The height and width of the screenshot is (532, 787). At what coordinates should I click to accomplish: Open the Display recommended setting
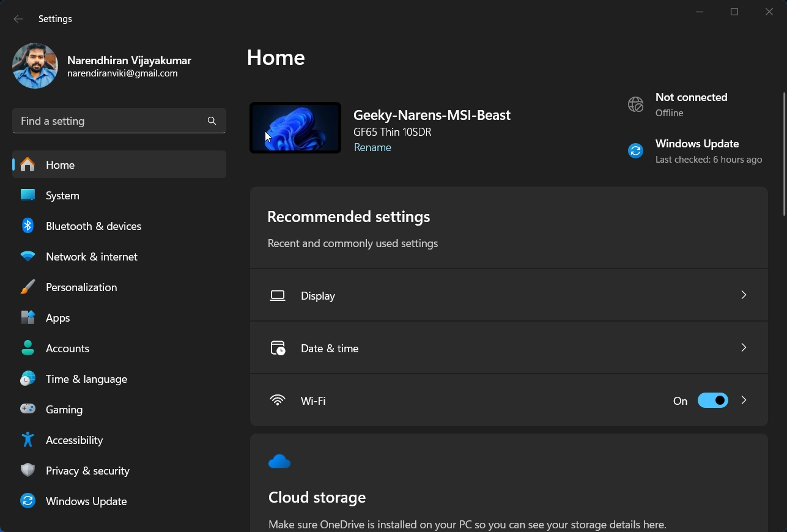[509, 295]
